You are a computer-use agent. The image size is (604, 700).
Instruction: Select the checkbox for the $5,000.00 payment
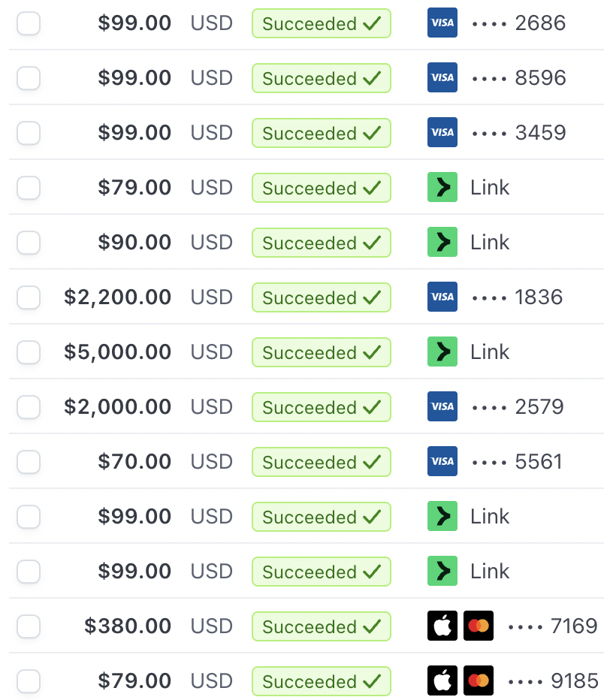click(x=28, y=352)
